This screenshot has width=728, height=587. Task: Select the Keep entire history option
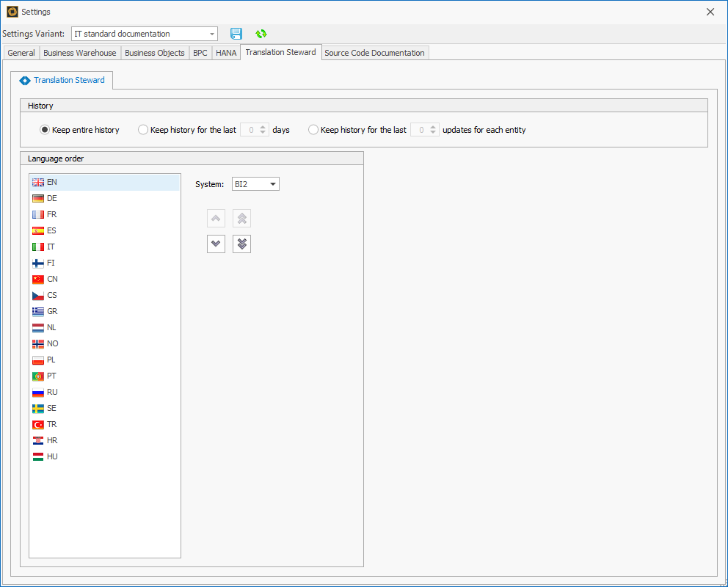click(x=45, y=129)
